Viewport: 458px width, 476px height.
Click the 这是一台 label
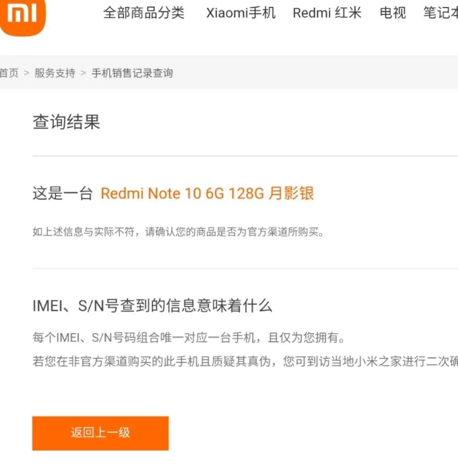tap(63, 194)
